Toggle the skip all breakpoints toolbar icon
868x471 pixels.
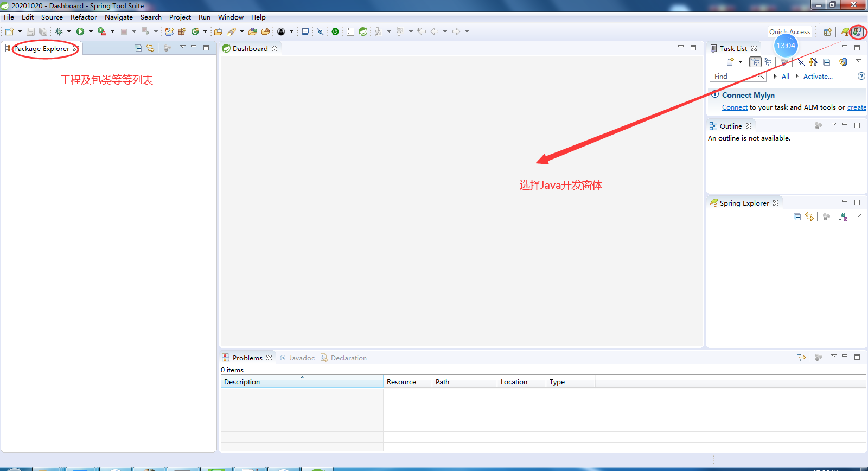320,31
